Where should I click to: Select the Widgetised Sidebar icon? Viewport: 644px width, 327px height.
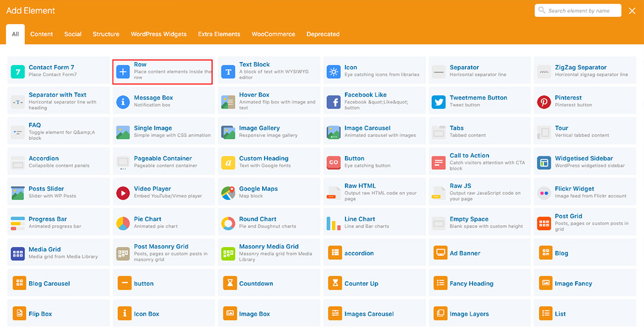click(x=544, y=163)
